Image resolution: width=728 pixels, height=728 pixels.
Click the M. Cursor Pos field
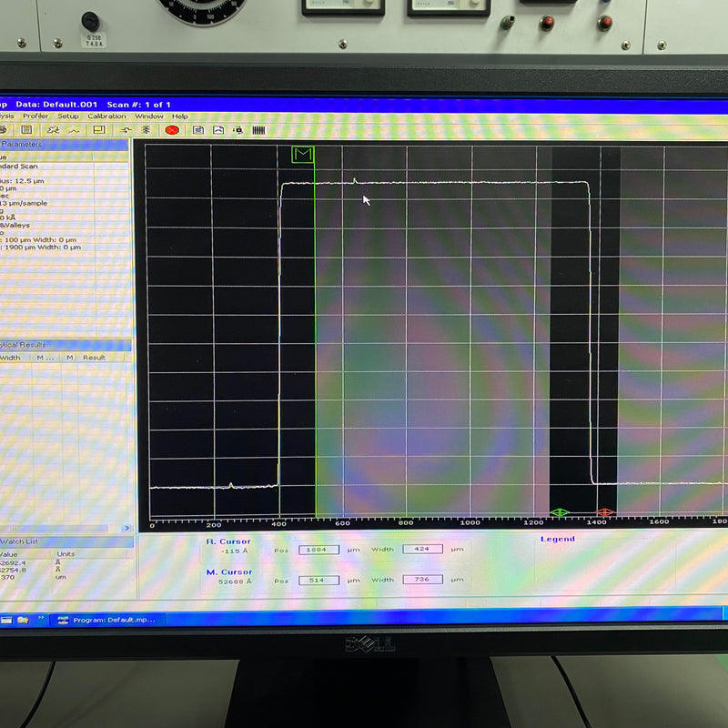tap(319, 581)
